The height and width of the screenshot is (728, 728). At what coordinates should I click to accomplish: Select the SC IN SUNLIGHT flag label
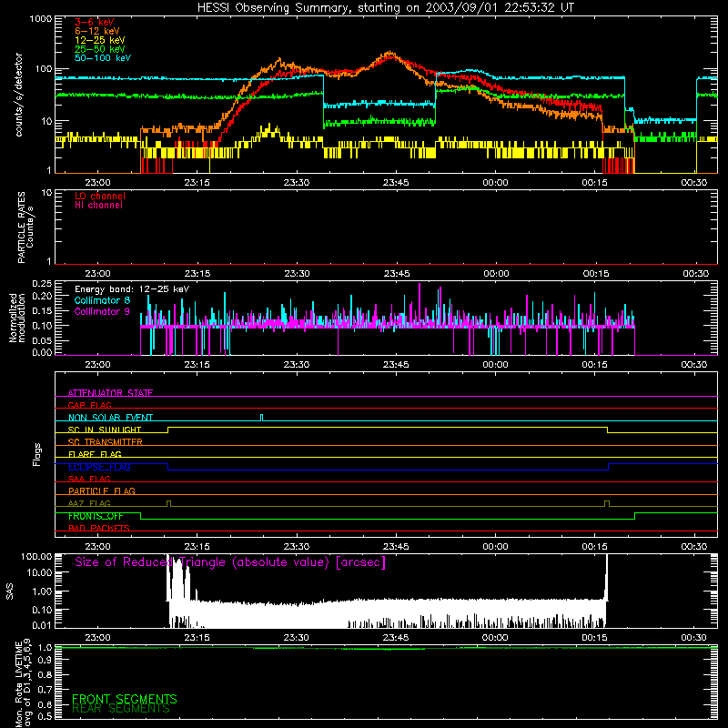click(x=105, y=430)
